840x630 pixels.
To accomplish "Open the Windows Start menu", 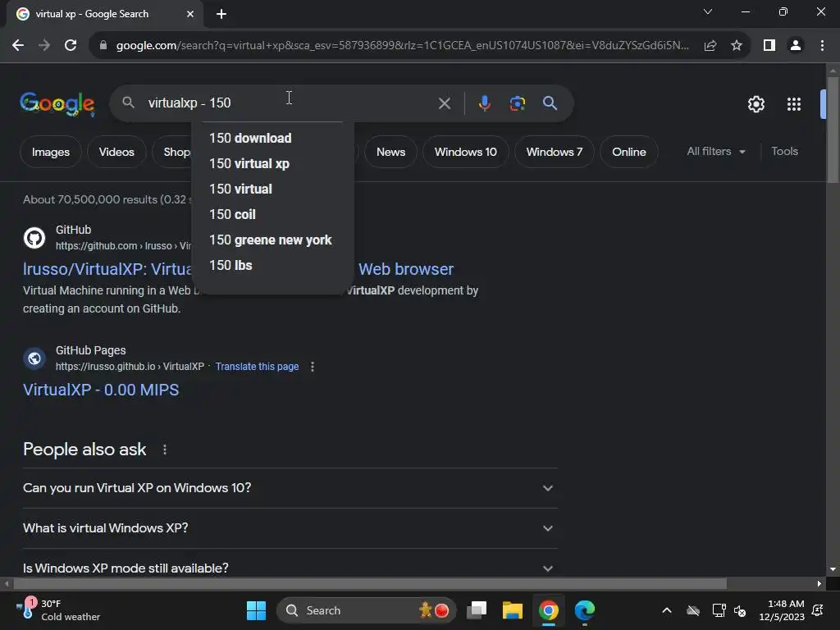I will [x=256, y=610].
